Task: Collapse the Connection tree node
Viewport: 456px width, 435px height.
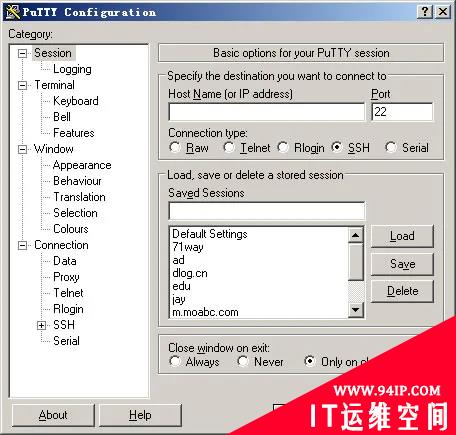Action: pos(22,245)
